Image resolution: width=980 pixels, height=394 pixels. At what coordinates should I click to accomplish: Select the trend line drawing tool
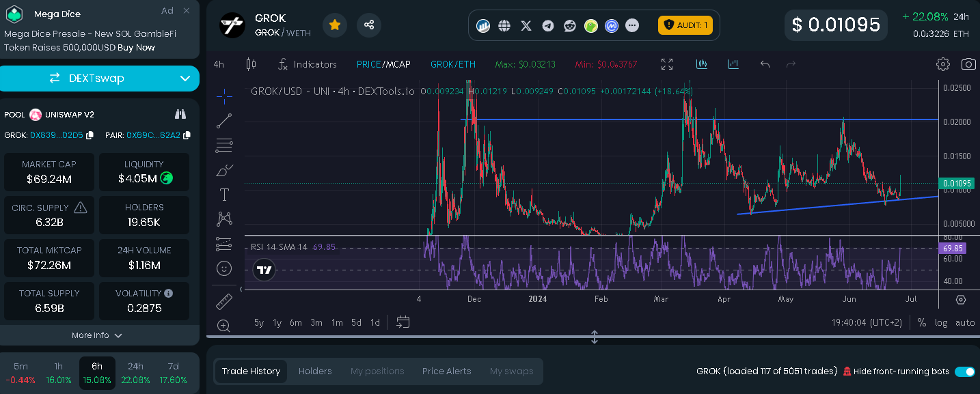coord(224,121)
